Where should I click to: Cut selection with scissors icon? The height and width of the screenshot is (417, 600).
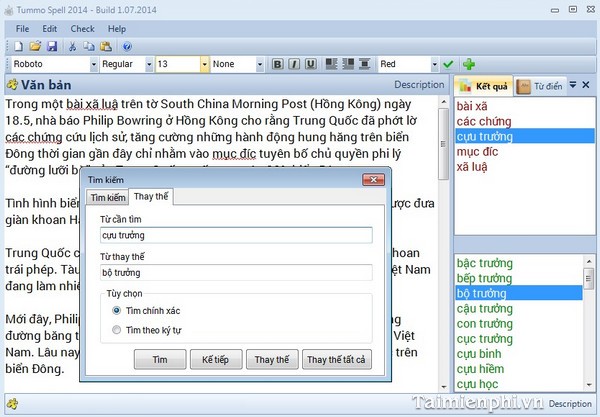point(72,46)
